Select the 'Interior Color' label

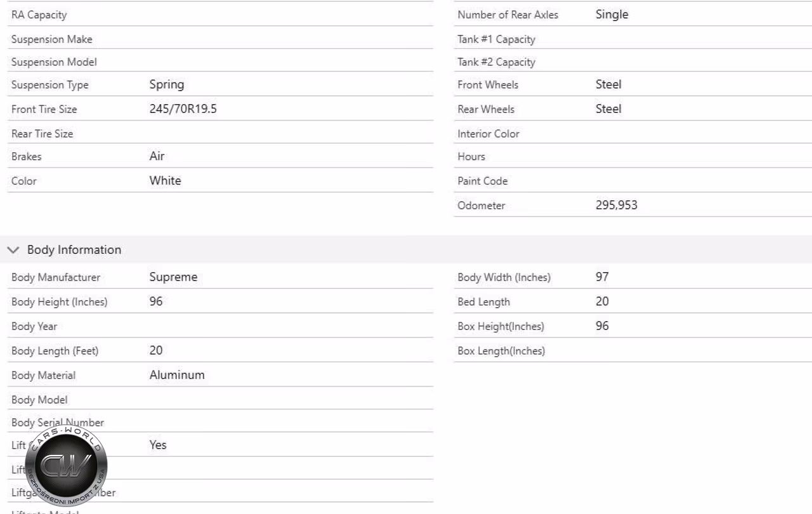[x=488, y=134]
